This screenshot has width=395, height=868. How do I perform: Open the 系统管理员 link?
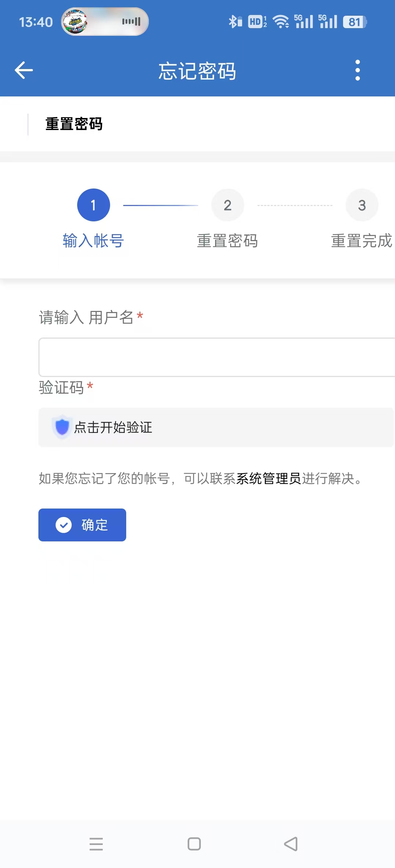tap(268, 478)
